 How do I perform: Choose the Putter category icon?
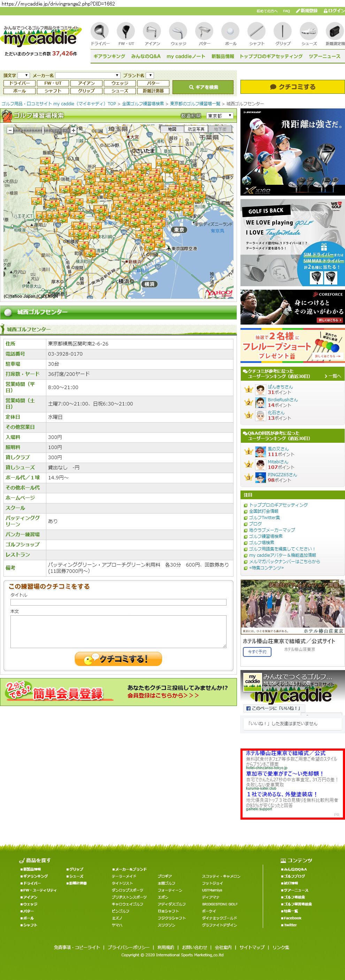[x=204, y=31]
